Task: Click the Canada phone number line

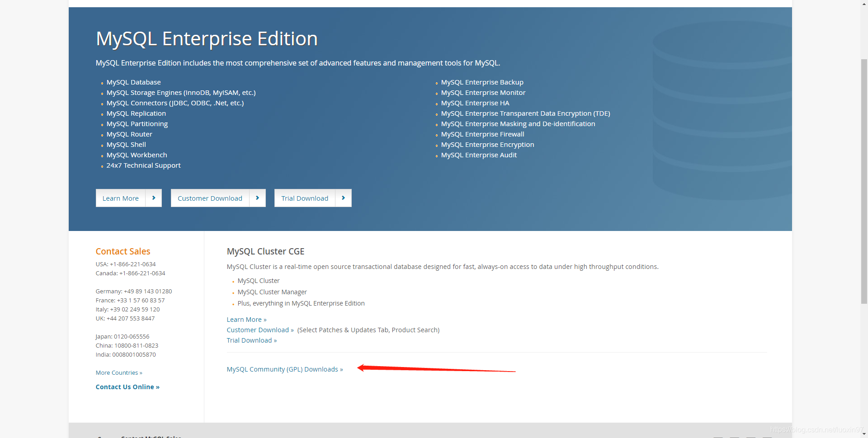Action: (x=131, y=273)
